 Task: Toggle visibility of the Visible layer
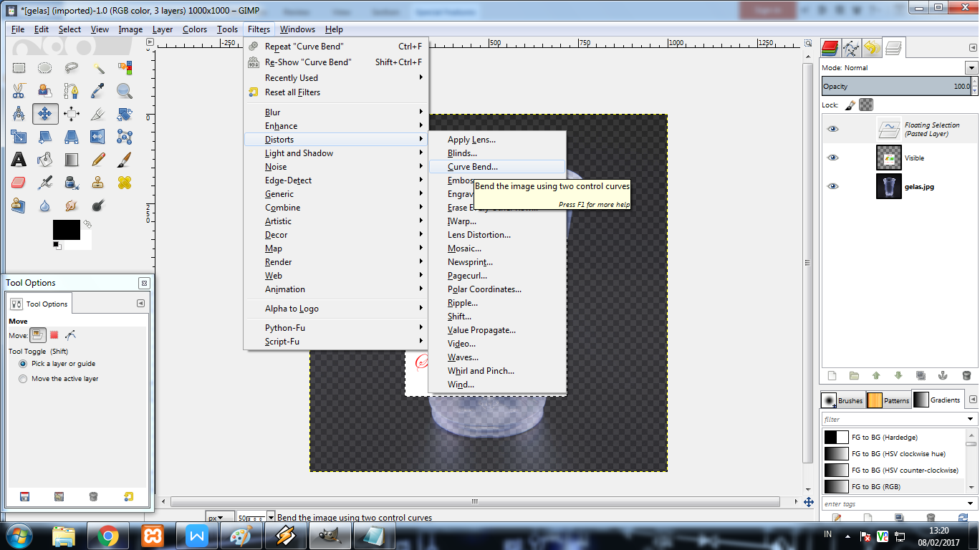(x=832, y=158)
